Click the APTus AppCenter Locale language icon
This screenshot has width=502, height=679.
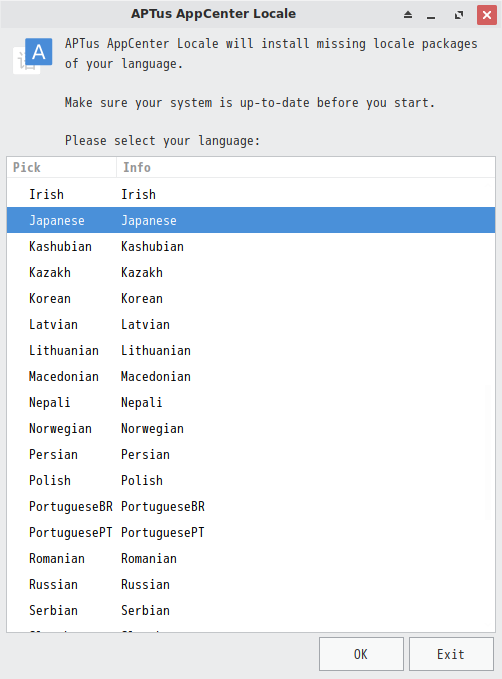point(32,56)
